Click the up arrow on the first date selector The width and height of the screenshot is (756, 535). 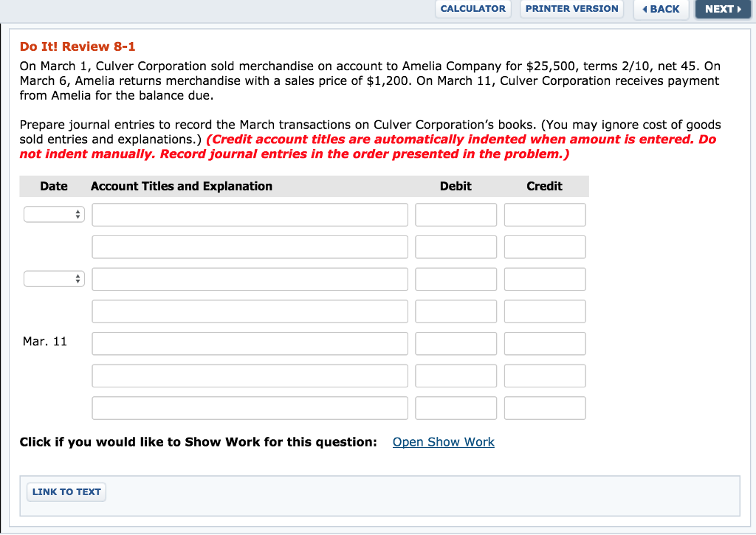(x=78, y=211)
